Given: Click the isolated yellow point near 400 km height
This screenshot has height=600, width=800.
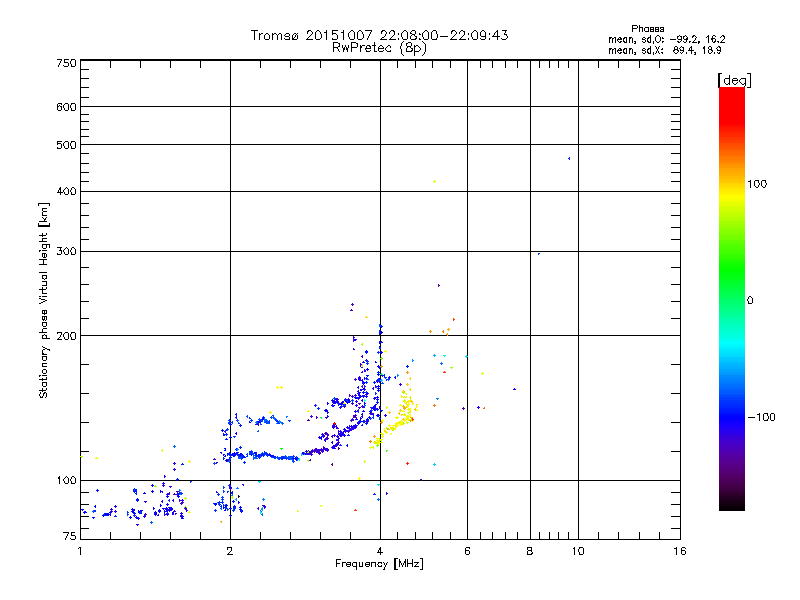Looking at the screenshot, I should [x=434, y=181].
